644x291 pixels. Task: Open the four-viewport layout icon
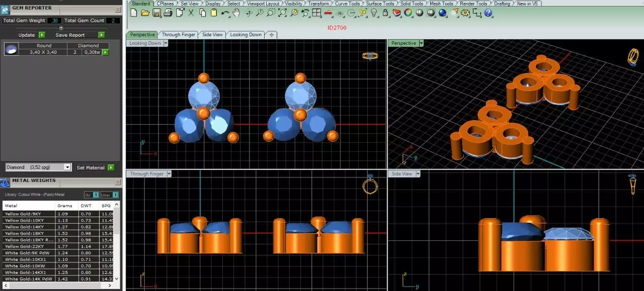316,13
